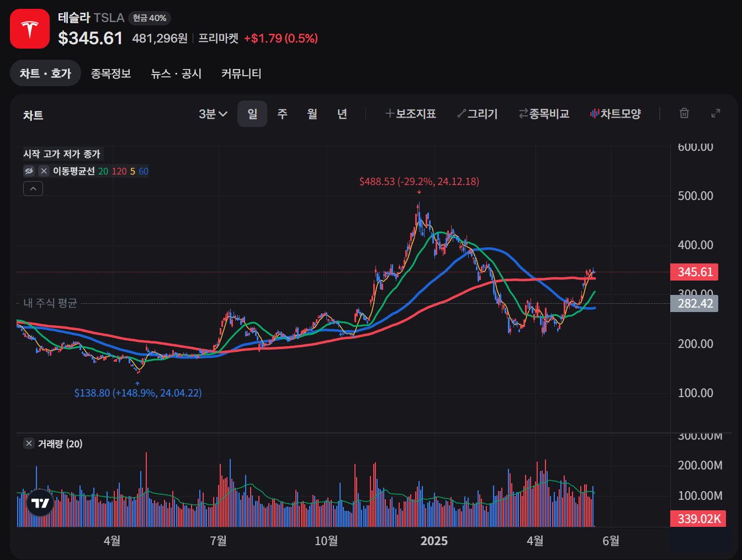Select the 일 daily interval
Image resolution: width=742 pixels, height=560 pixels.
(x=252, y=114)
